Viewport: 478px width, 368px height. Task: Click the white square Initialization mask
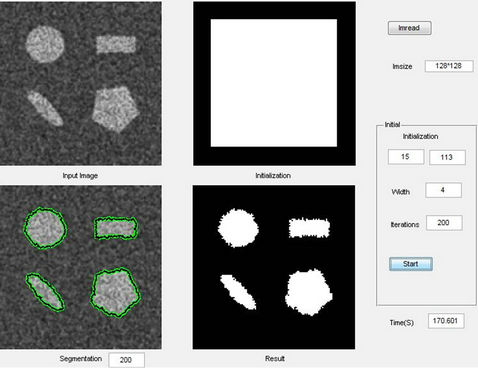coord(274,83)
